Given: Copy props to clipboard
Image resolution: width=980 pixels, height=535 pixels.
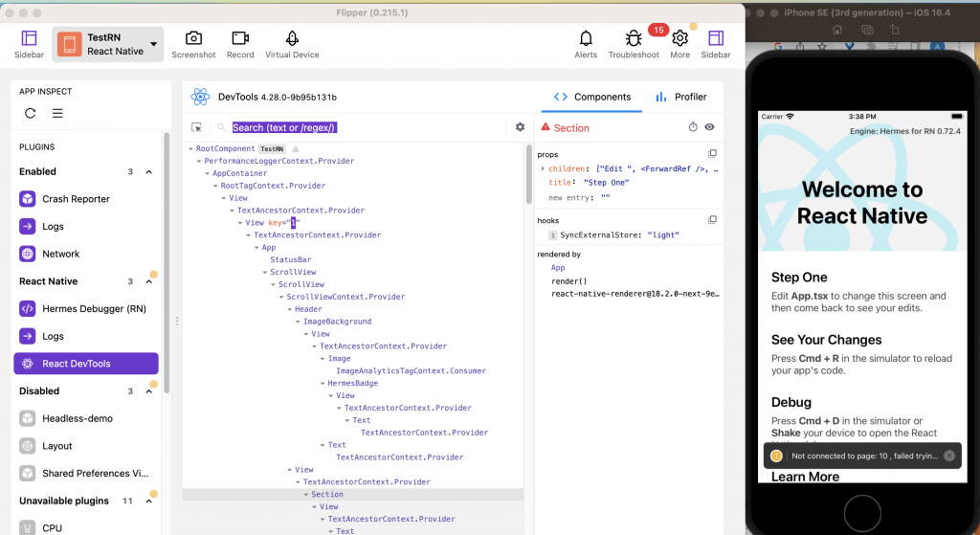Looking at the screenshot, I should pyautogui.click(x=712, y=154).
